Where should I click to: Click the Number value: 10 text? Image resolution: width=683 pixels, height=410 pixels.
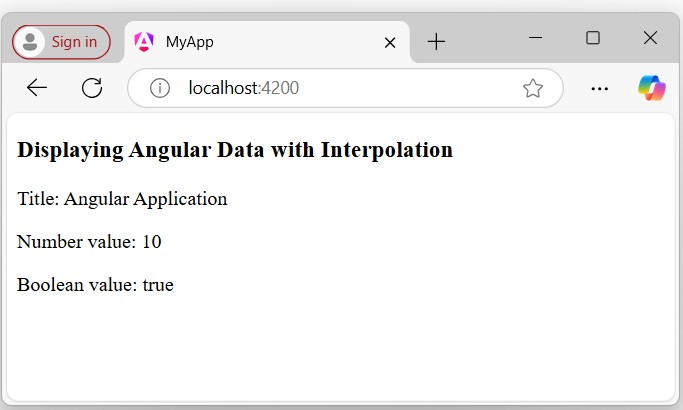click(89, 241)
